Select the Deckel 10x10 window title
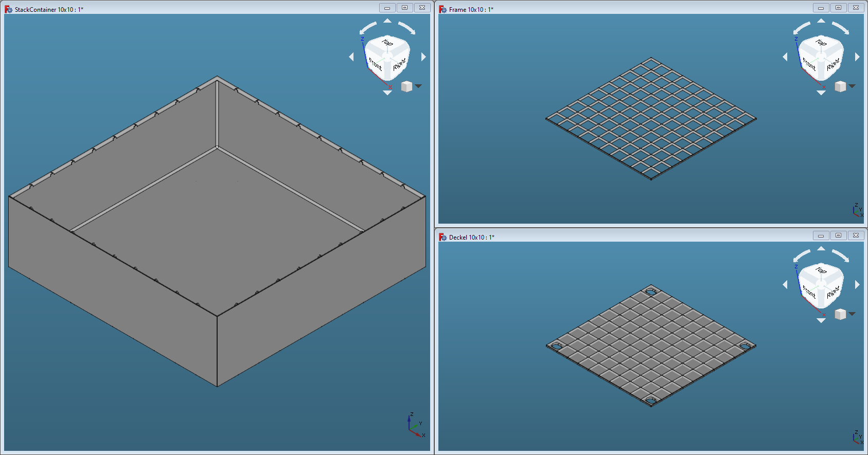 (x=471, y=237)
